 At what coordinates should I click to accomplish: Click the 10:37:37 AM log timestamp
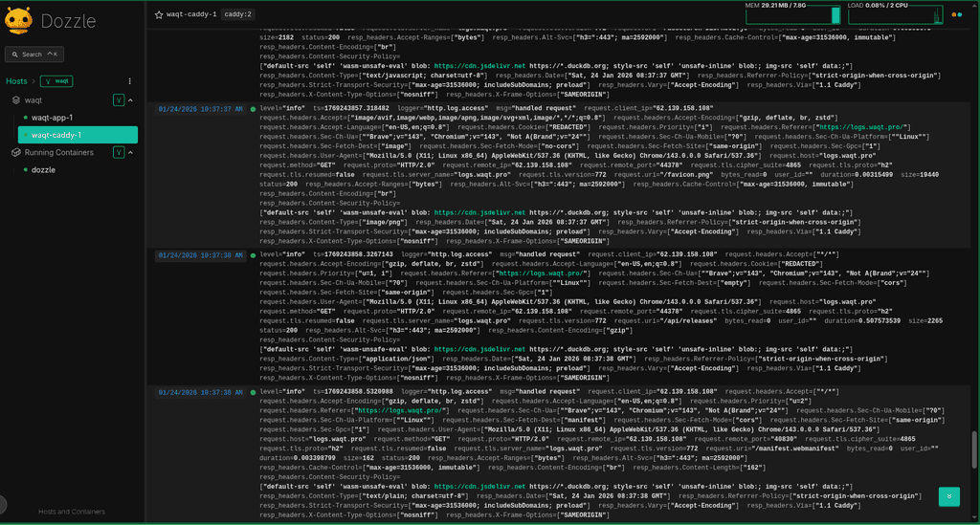tap(200, 109)
